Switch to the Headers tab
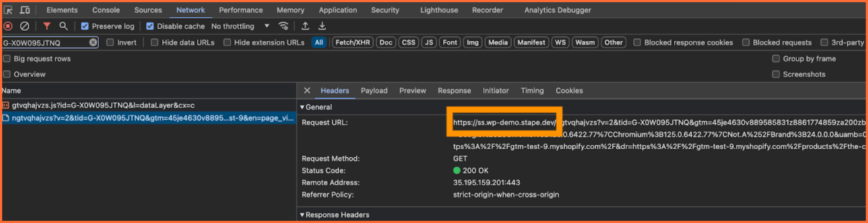Screen dimensions: 868x223 coord(335,91)
